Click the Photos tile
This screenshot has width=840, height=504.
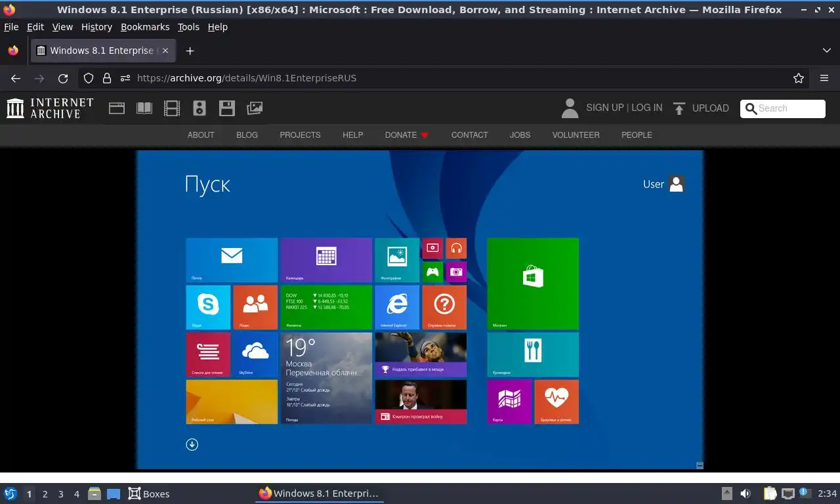coord(397,260)
